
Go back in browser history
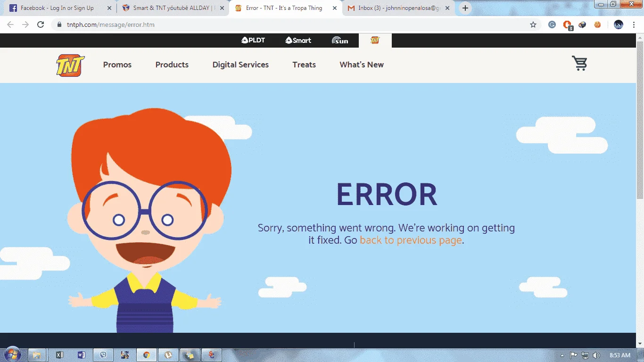point(10,25)
